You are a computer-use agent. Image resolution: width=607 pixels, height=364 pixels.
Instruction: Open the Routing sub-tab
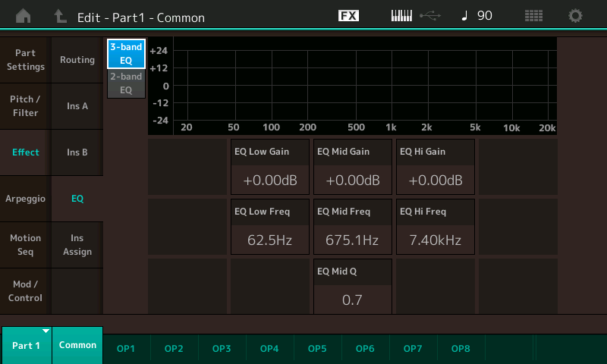[77, 60]
